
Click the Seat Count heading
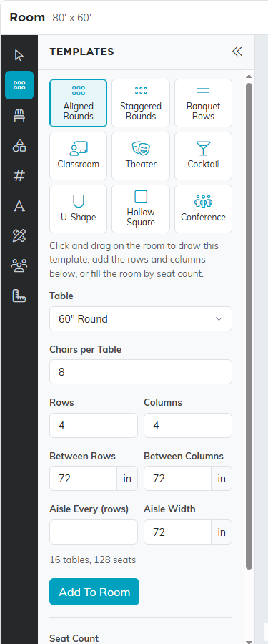[74, 638]
